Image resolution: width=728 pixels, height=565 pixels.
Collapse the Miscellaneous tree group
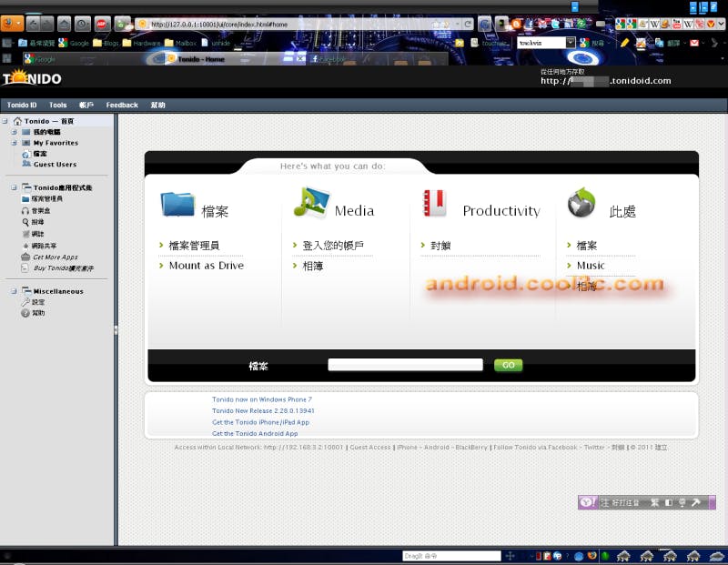click(x=14, y=291)
